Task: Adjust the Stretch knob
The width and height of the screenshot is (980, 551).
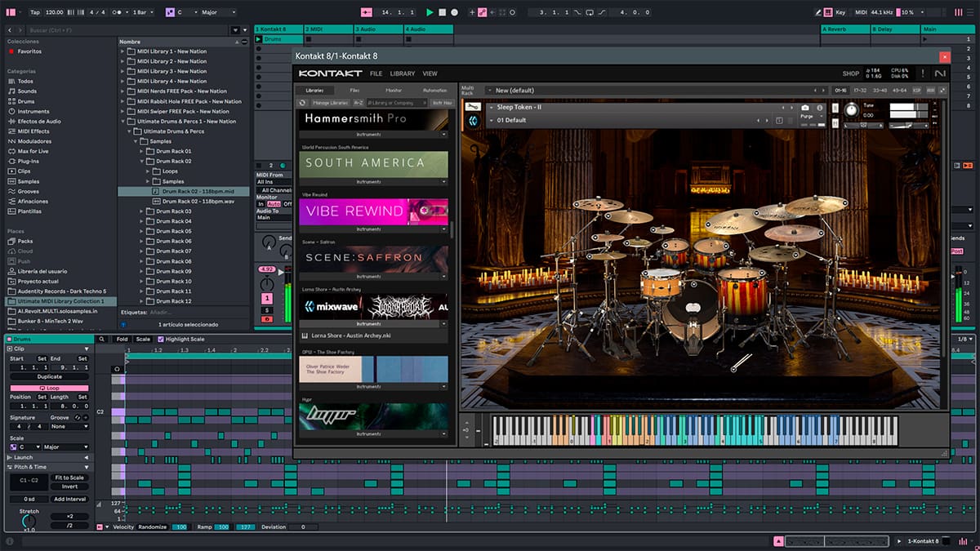Action: (29, 520)
